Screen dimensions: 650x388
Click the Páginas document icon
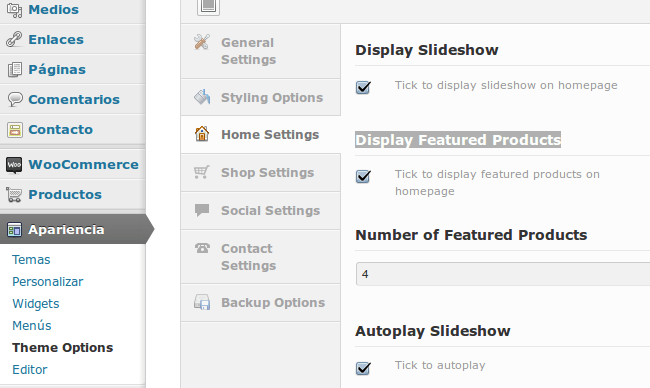click(x=15, y=69)
